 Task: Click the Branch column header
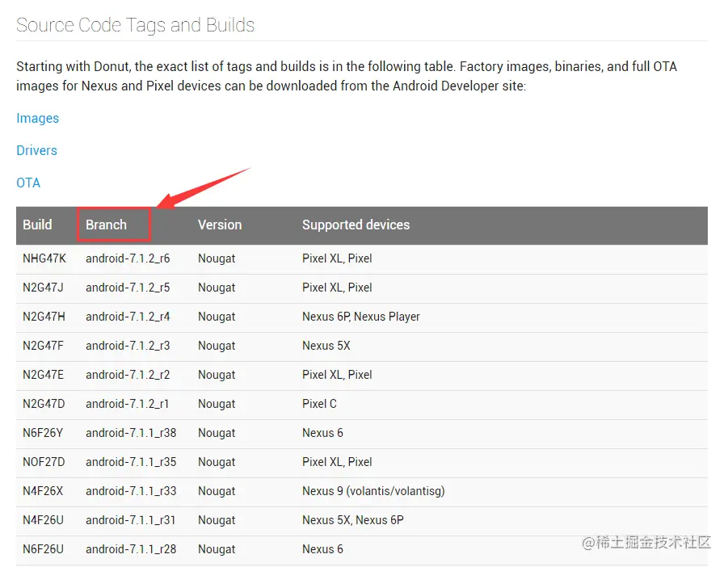click(106, 225)
